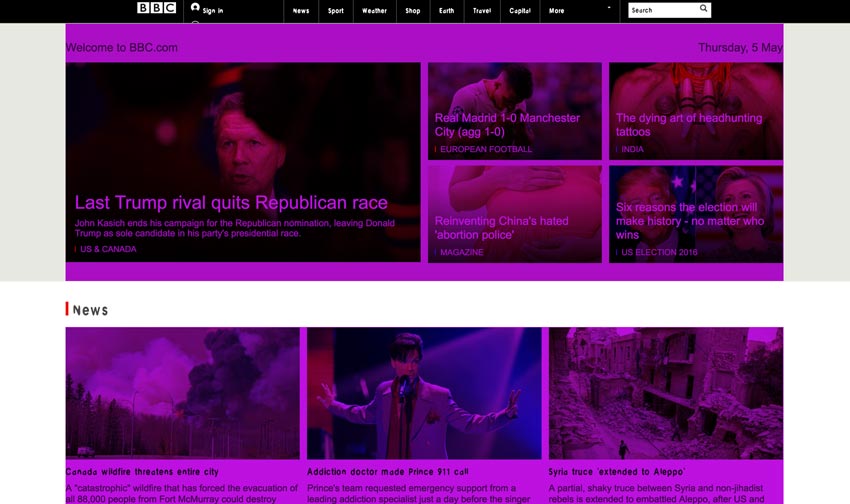Open 'Six reasons the election will make history'
This screenshot has height=504, width=850.
pos(690,221)
